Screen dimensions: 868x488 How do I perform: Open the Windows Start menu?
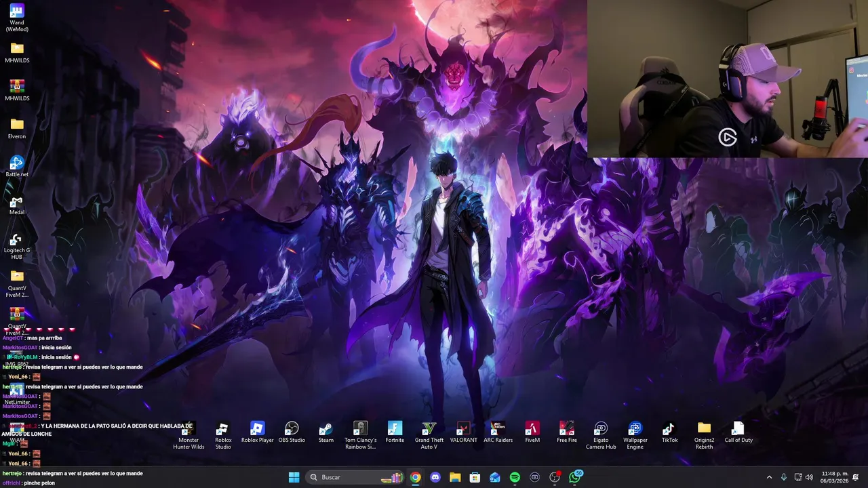coord(294,477)
